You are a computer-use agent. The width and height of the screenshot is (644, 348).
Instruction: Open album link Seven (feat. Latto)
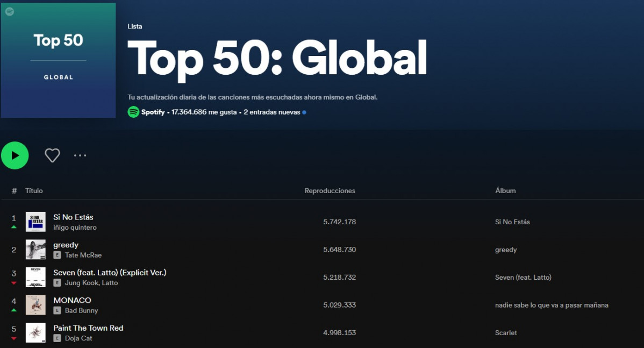523,278
